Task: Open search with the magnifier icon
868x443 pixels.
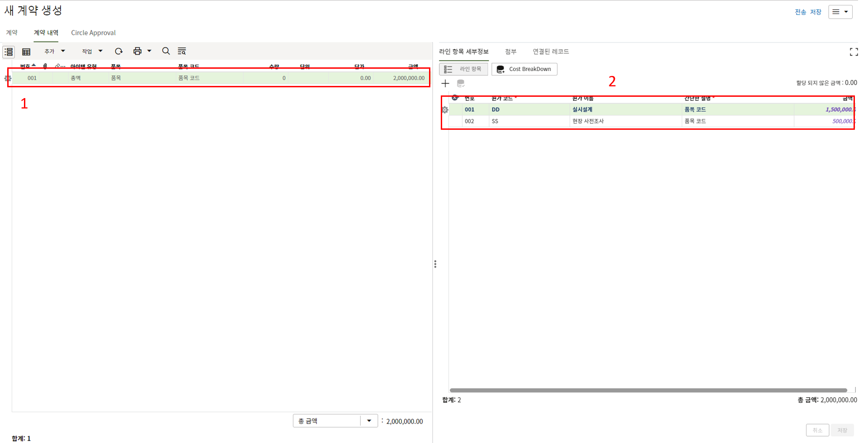Action: point(166,51)
